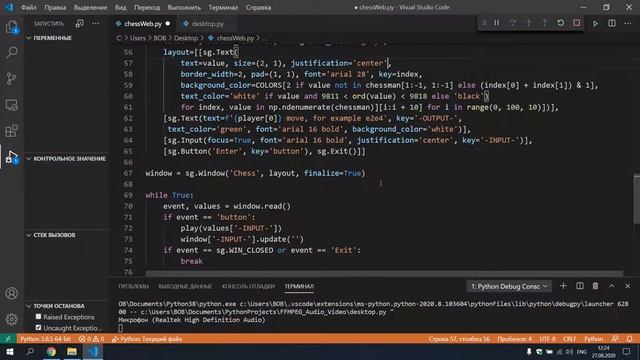Screen dimensions: 640x360
Task: Open the Remote Explorer view
Action: pyautogui.click(x=11, y=105)
